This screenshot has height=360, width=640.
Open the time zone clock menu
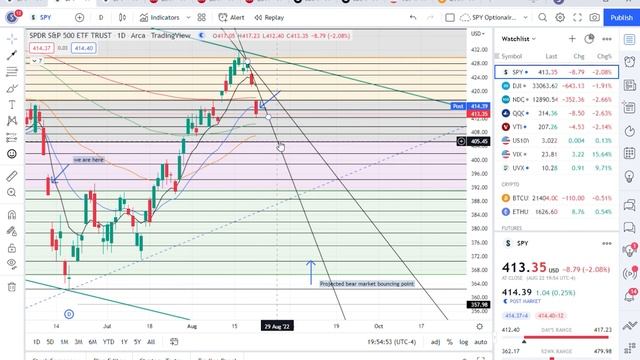click(391, 342)
